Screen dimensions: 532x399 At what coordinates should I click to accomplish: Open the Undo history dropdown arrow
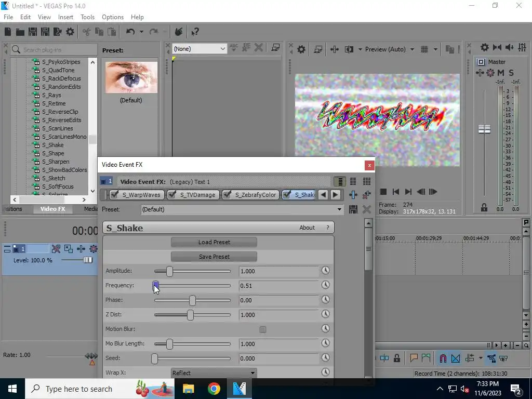click(141, 32)
